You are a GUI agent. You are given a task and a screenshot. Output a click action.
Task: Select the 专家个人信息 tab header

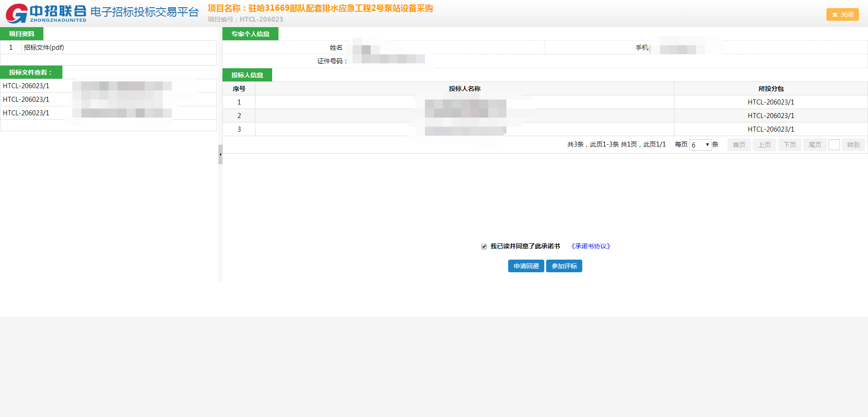pyautogui.click(x=250, y=34)
